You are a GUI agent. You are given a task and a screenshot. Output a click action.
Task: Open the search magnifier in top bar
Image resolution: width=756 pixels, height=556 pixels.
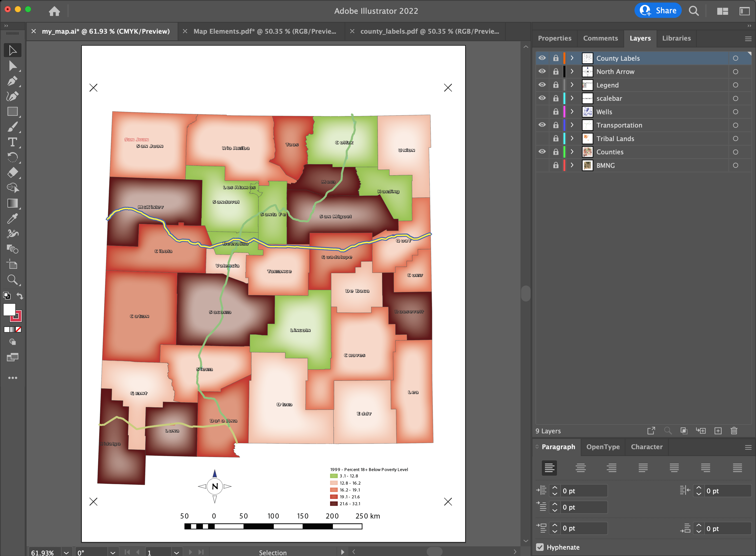[694, 11]
